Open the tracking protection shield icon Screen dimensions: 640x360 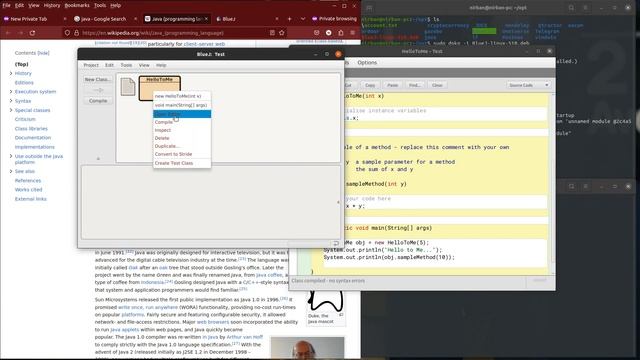click(x=67, y=33)
